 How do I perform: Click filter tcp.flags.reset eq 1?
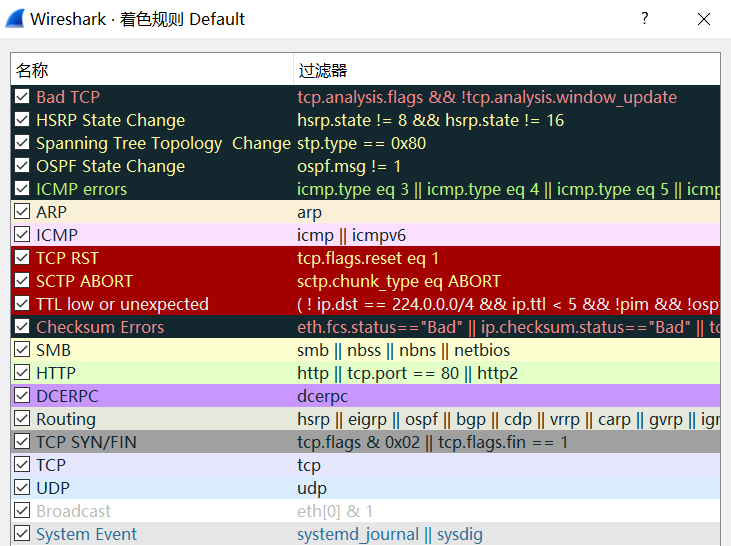click(x=368, y=258)
